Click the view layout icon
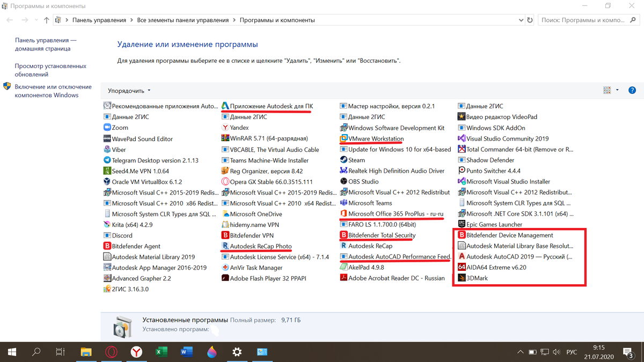Viewport: 644px width, 362px height. (608, 90)
